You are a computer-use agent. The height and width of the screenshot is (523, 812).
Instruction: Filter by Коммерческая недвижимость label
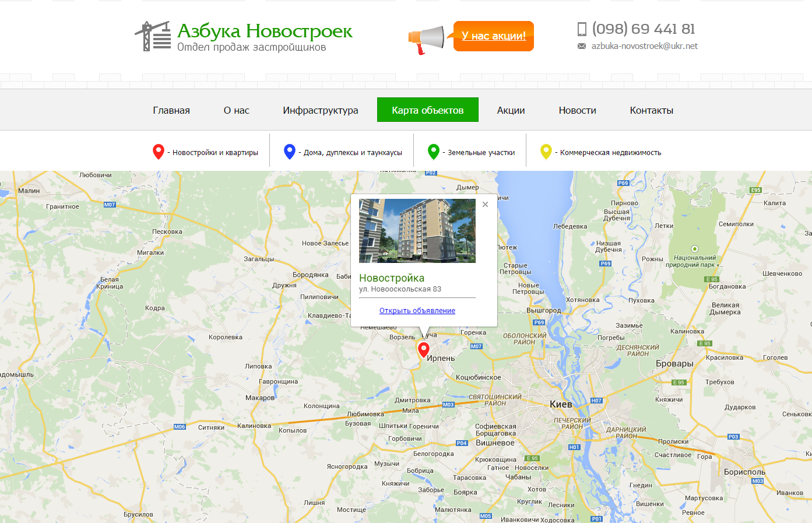click(x=611, y=153)
